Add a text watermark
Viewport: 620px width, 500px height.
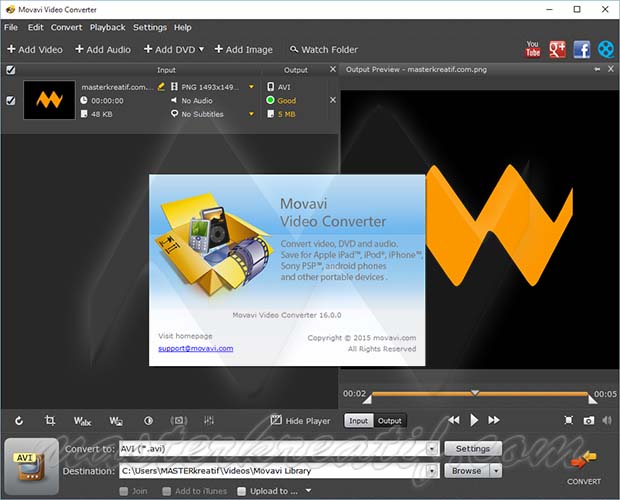click(82, 421)
